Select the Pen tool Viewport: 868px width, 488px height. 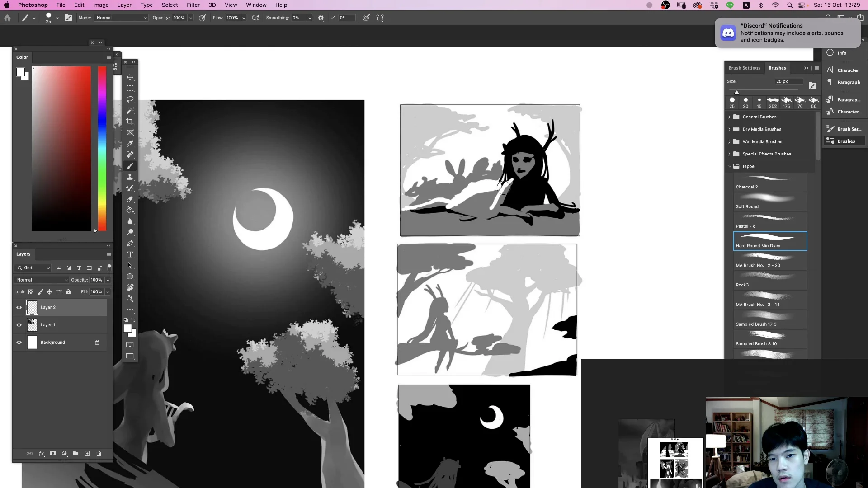point(130,244)
